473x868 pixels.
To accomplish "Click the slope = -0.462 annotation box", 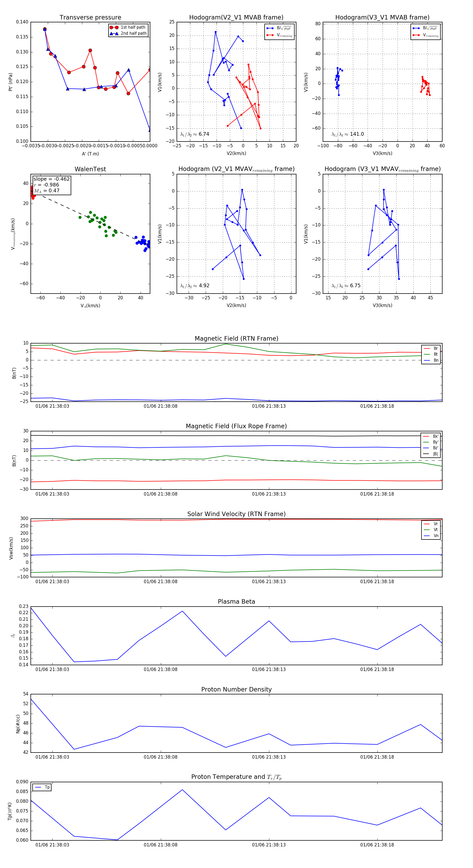I will point(52,185).
